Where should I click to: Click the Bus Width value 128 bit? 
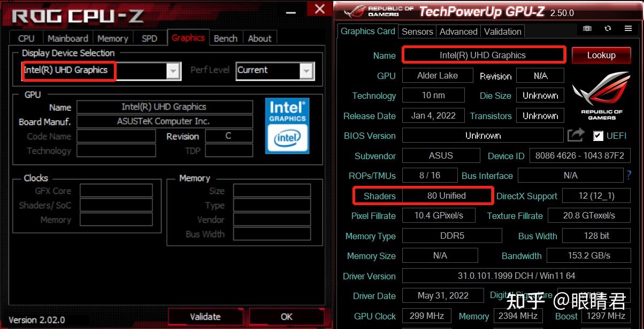[x=596, y=236]
